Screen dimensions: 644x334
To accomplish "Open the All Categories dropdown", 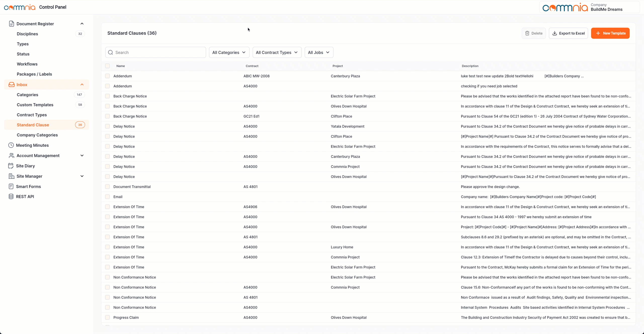I will [229, 52].
